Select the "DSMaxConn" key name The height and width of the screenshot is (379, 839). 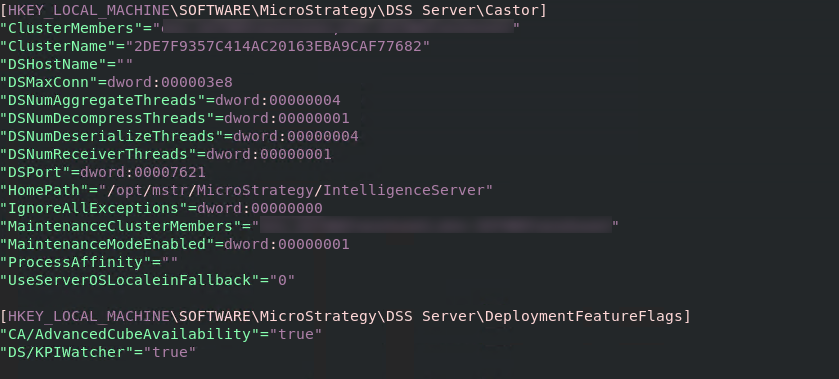49,82
